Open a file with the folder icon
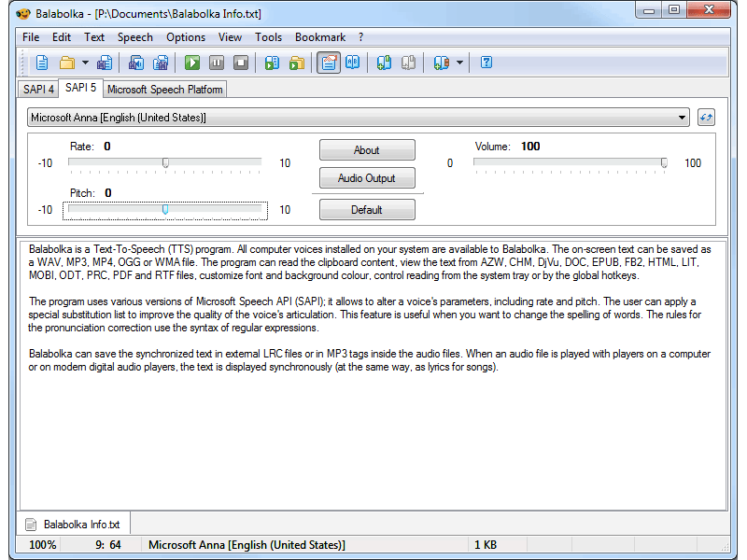This screenshot has height=560, width=747. 67,63
